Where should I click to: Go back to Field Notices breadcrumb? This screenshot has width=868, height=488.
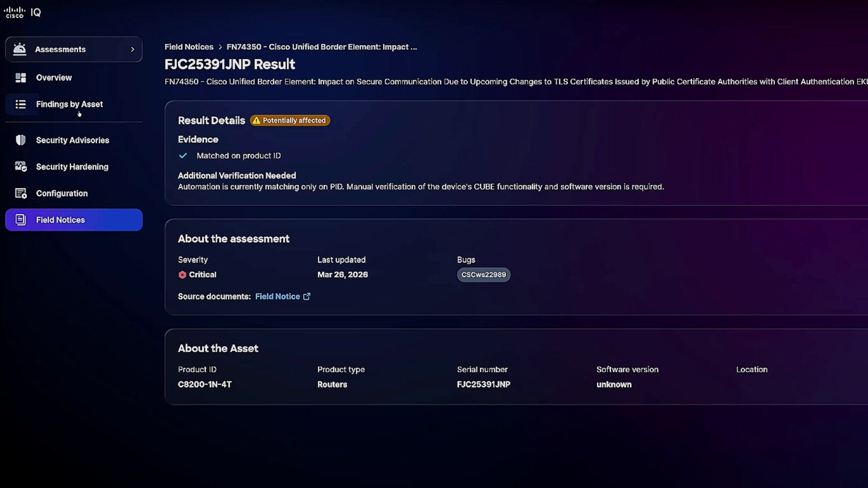pos(189,47)
